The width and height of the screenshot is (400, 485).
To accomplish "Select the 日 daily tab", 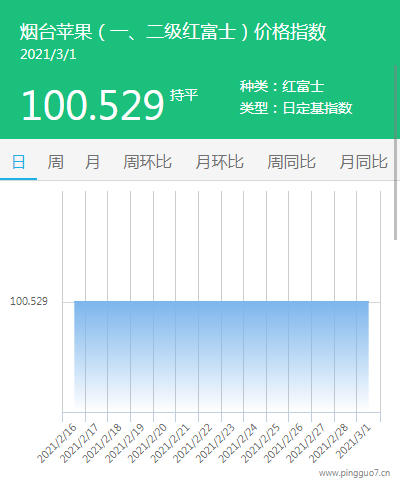I will pyautogui.click(x=18, y=162).
